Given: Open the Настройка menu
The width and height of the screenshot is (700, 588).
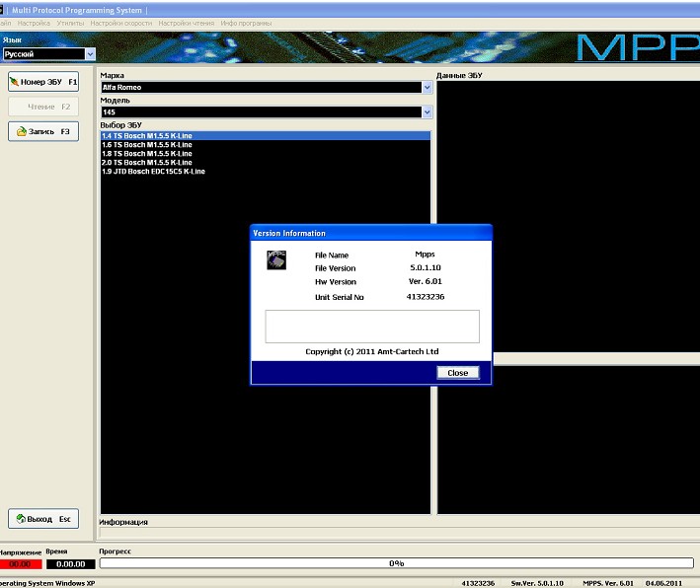Looking at the screenshot, I should 35,22.
